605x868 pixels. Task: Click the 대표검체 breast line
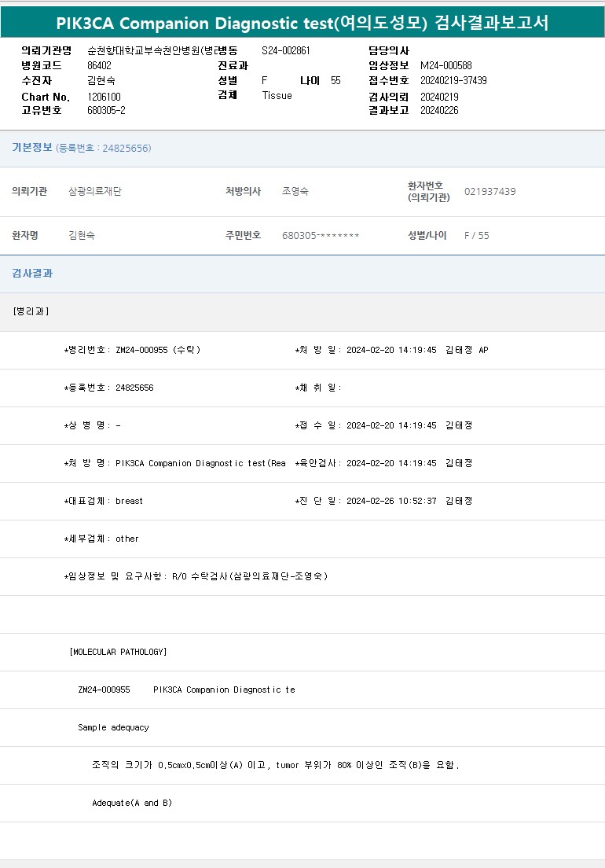[x=104, y=501]
